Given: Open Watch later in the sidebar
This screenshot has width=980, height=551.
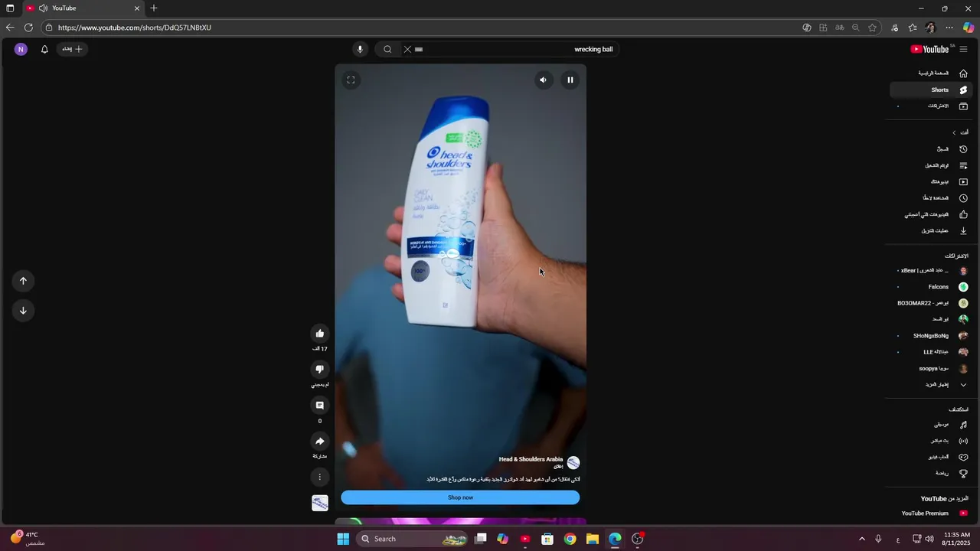Looking at the screenshot, I should click(932, 198).
